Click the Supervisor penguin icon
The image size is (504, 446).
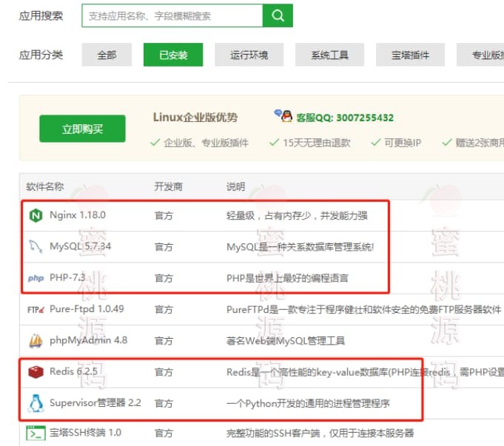36,403
